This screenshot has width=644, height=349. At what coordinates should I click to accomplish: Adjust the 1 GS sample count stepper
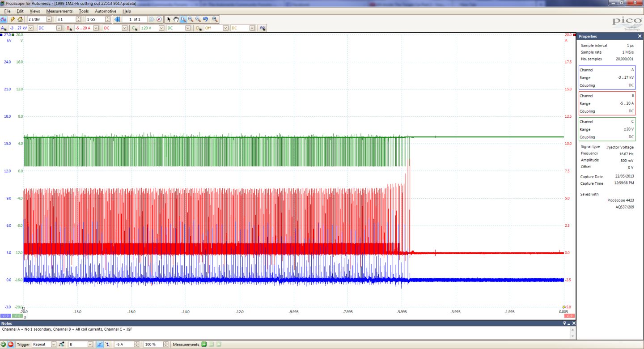tap(107, 19)
